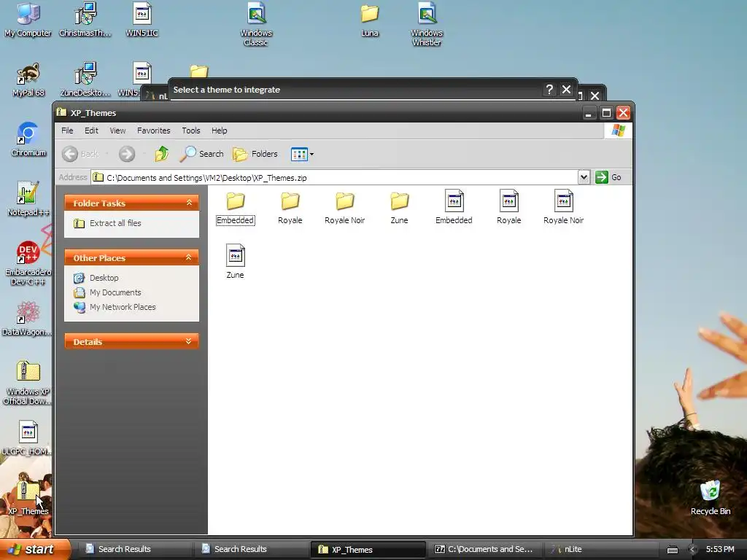Switch to C:\Documents and Se... taskbar item
This screenshot has height=560, width=747.
click(484, 549)
